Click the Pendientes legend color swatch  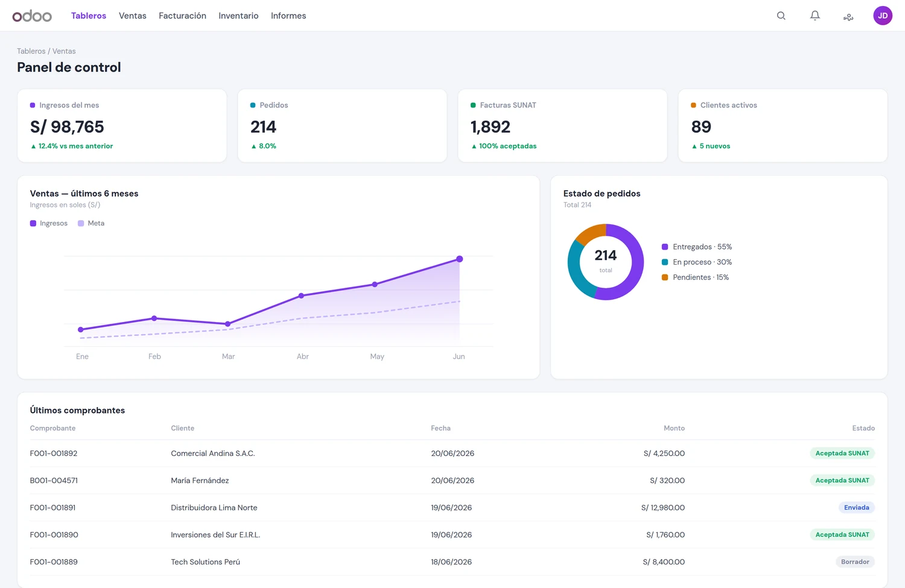[665, 277]
